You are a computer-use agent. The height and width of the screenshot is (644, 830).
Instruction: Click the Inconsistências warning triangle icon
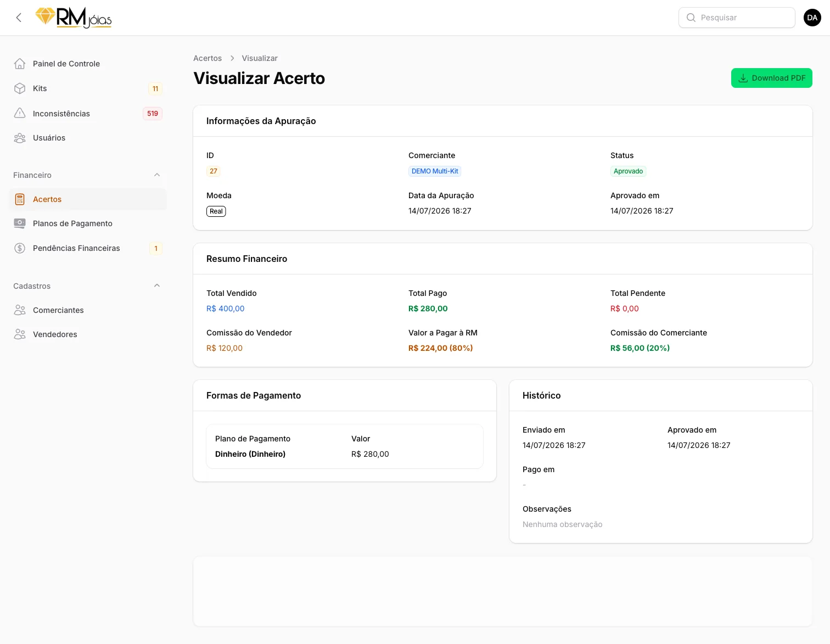(20, 114)
